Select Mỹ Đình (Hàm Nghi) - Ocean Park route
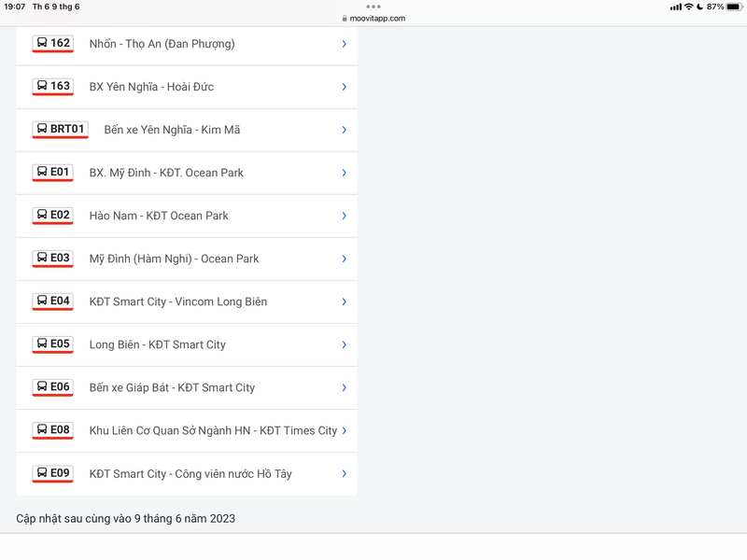747x560 pixels. [x=174, y=259]
